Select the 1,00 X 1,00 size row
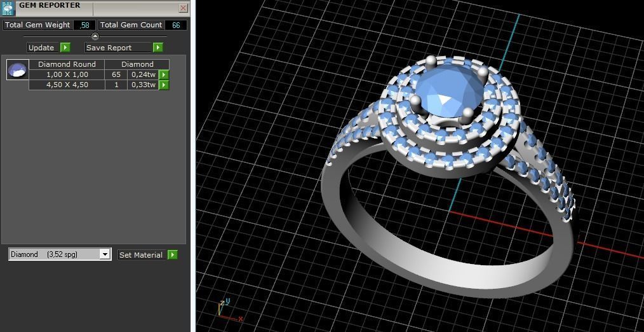The width and height of the screenshot is (644, 332). [x=67, y=74]
